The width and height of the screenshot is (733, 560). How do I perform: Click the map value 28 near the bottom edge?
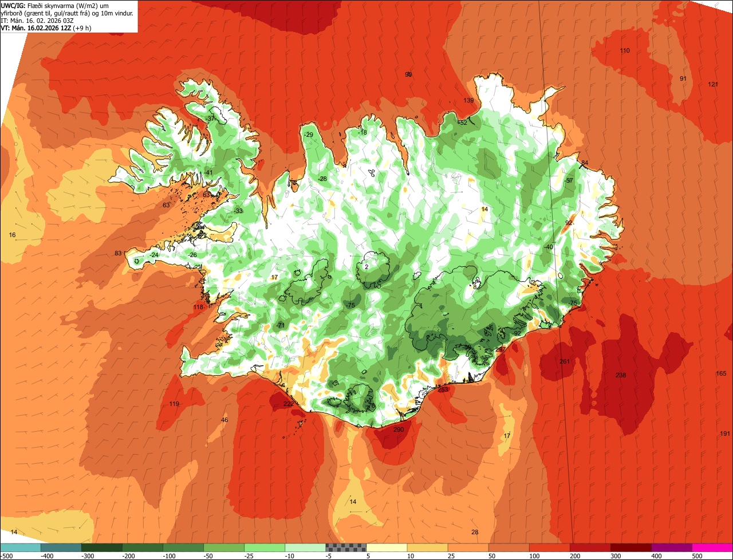(x=475, y=533)
